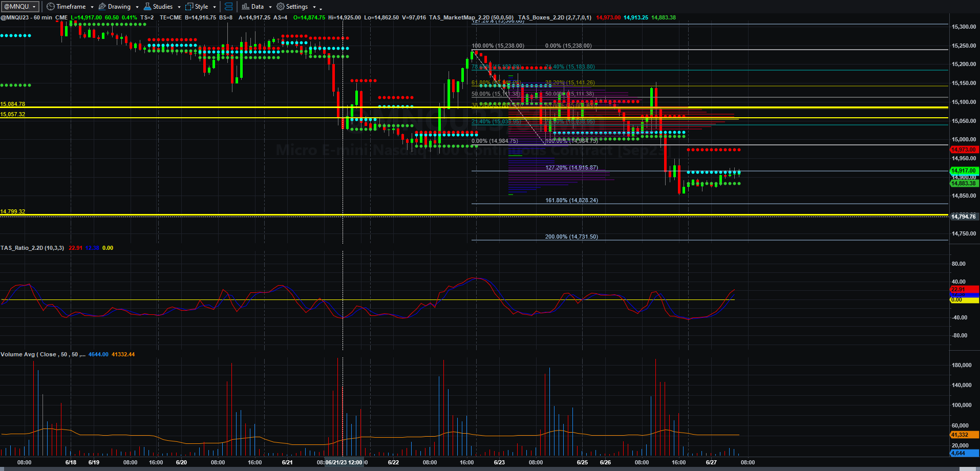Open the Data menu
The height and width of the screenshot is (471, 980).
[257, 7]
